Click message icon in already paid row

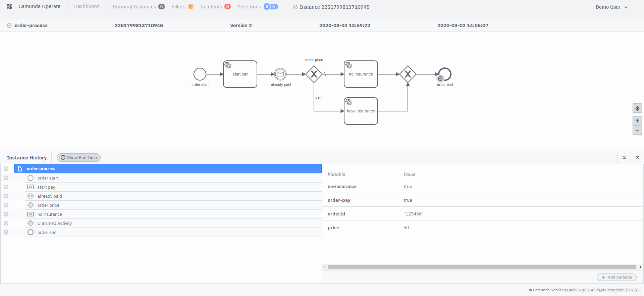31,196
